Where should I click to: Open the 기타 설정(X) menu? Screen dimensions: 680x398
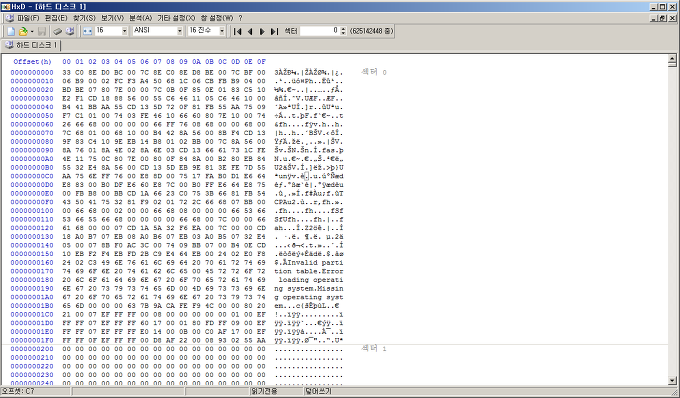click(176, 18)
